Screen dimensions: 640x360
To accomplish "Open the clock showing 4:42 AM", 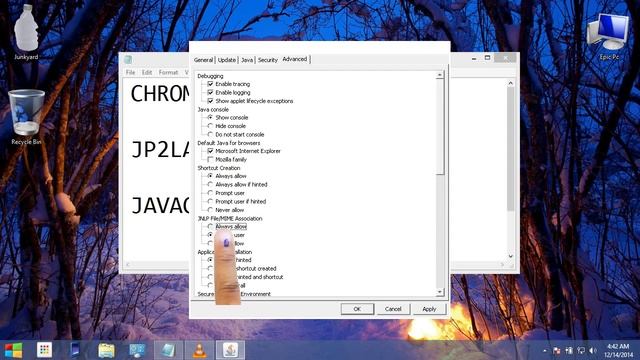I will [618, 350].
